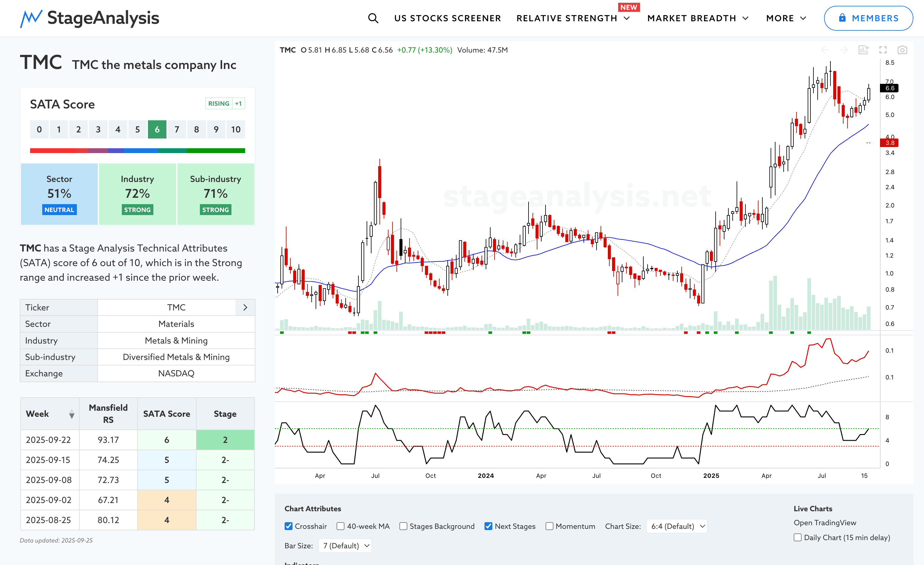Screen dimensions: 924x565
Task: Click the Mansfield RS column header
Action: pos(108,413)
